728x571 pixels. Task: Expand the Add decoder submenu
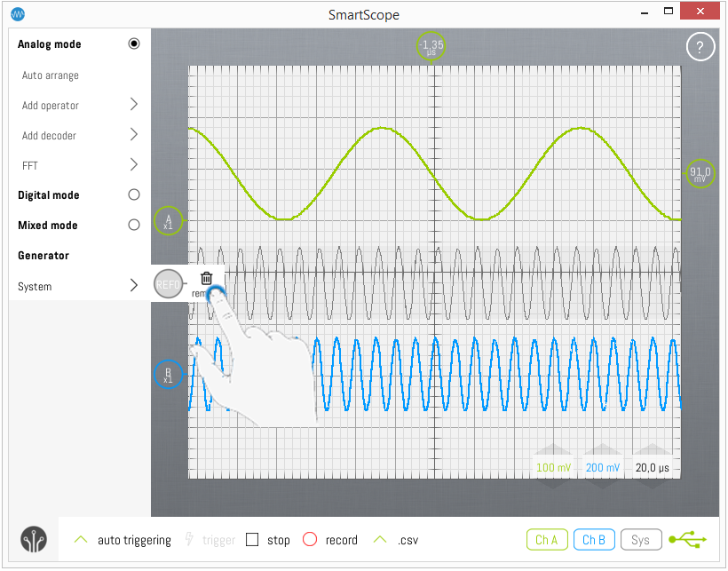coord(134,135)
